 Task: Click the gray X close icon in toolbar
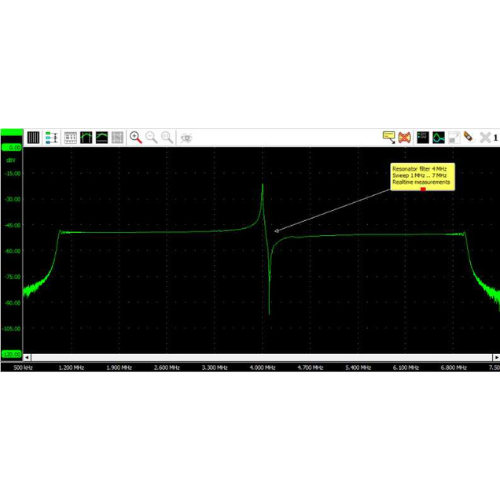tap(485, 137)
